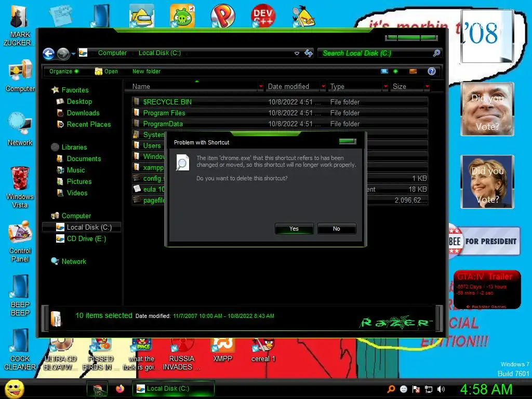Click Yes to delete the shortcut

tap(294, 229)
